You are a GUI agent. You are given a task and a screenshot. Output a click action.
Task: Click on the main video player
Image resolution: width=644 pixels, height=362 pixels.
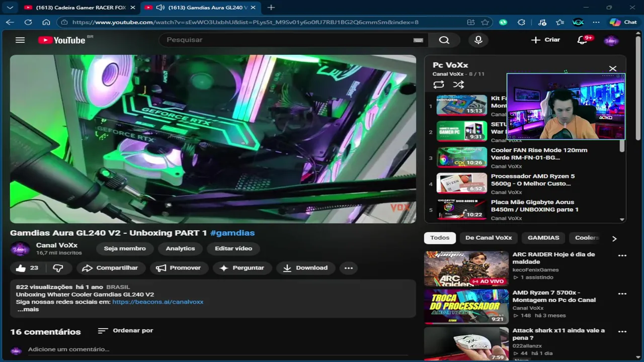coord(213,139)
